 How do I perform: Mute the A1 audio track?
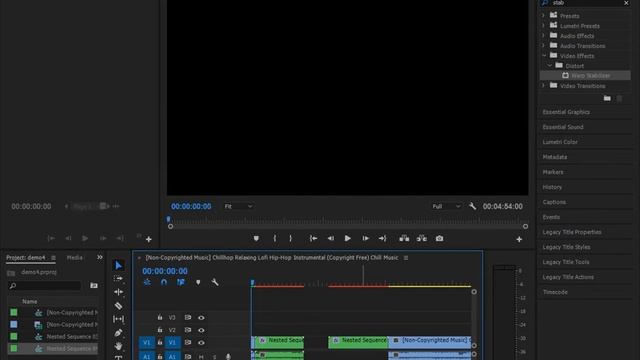pos(201,357)
